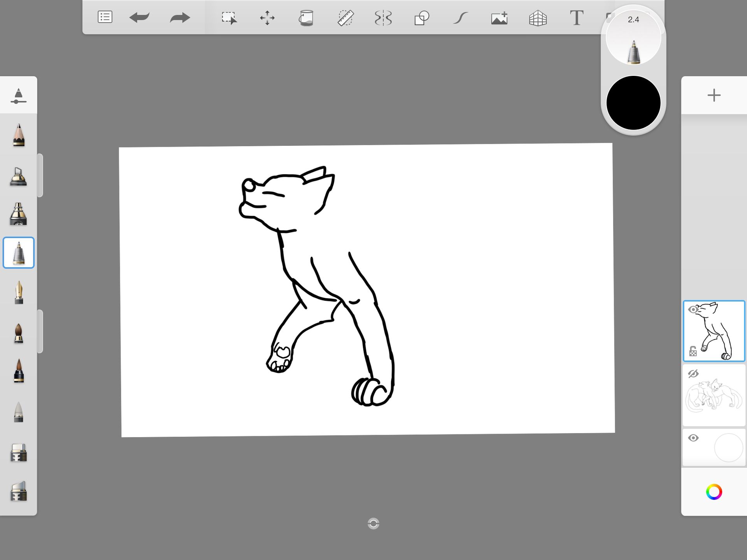The width and height of the screenshot is (747, 560).
Task: Import an image with add image icon
Action: [x=499, y=18]
